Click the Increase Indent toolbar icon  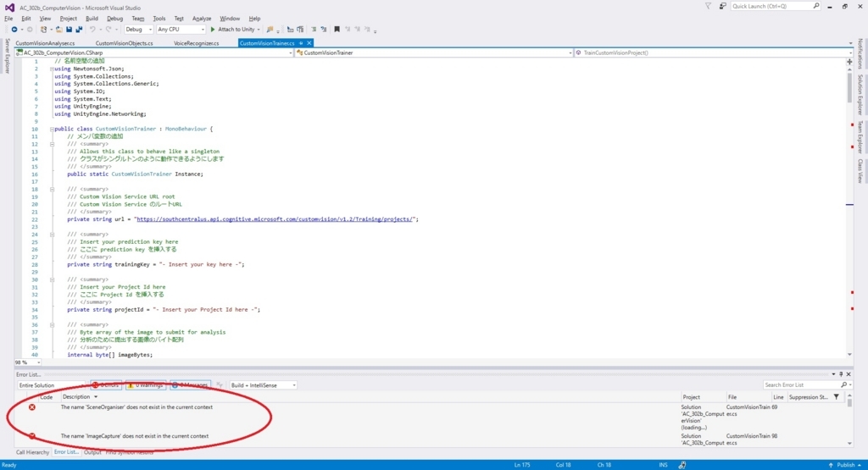pos(323,30)
